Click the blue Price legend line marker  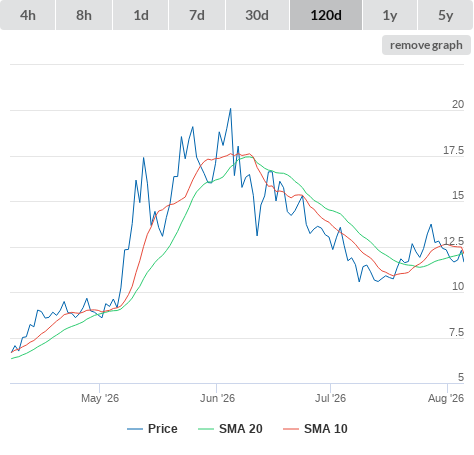tap(135, 429)
